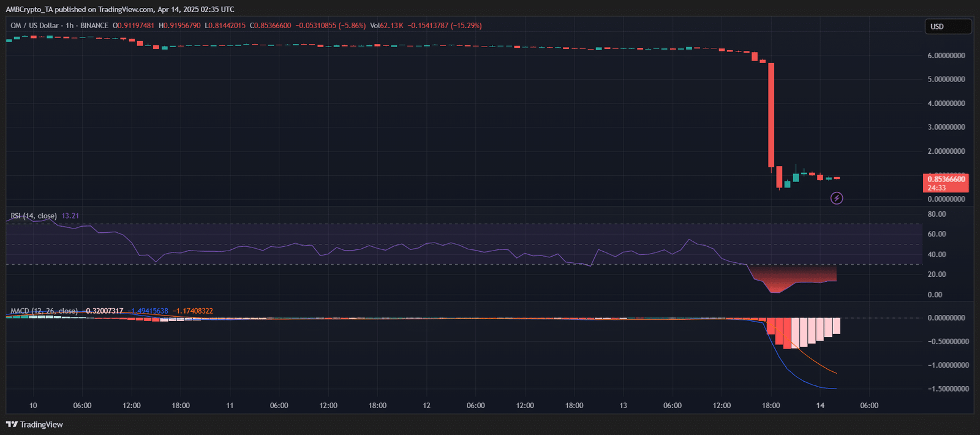
Task: Click the 6.00000000 price scale label
Action: (x=946, y=56)
